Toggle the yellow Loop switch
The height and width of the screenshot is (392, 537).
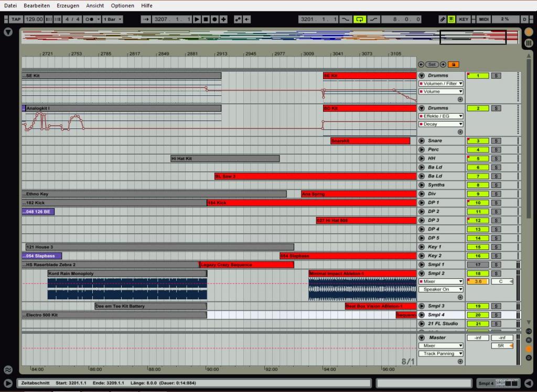click(x=360, y=19)
